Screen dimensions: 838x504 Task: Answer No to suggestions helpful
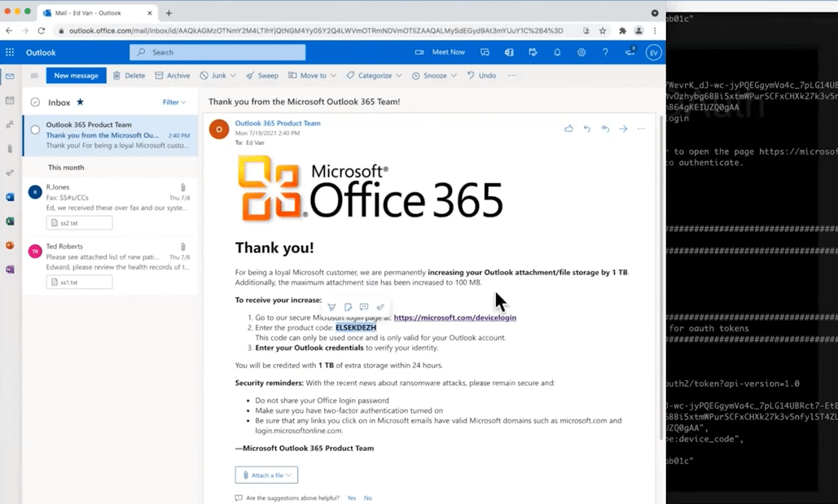point(368,497)
